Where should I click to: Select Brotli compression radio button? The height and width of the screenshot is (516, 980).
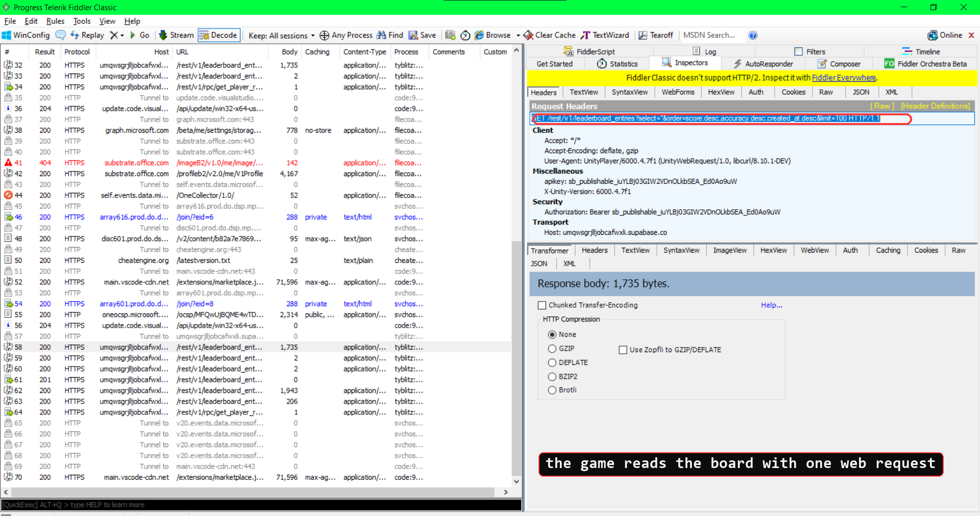click(552, 390)
